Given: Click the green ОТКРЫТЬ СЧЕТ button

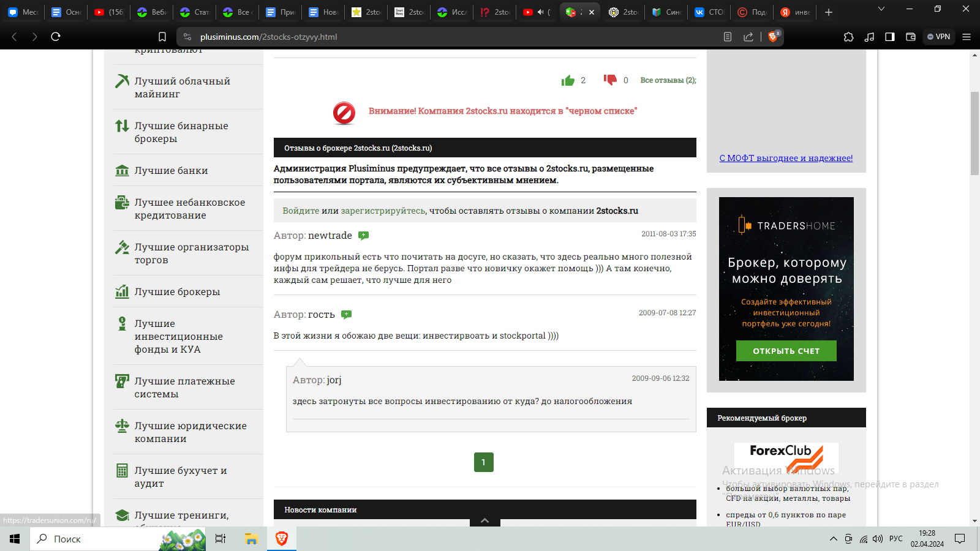Looking at the screenshot, I should (786, 351).
